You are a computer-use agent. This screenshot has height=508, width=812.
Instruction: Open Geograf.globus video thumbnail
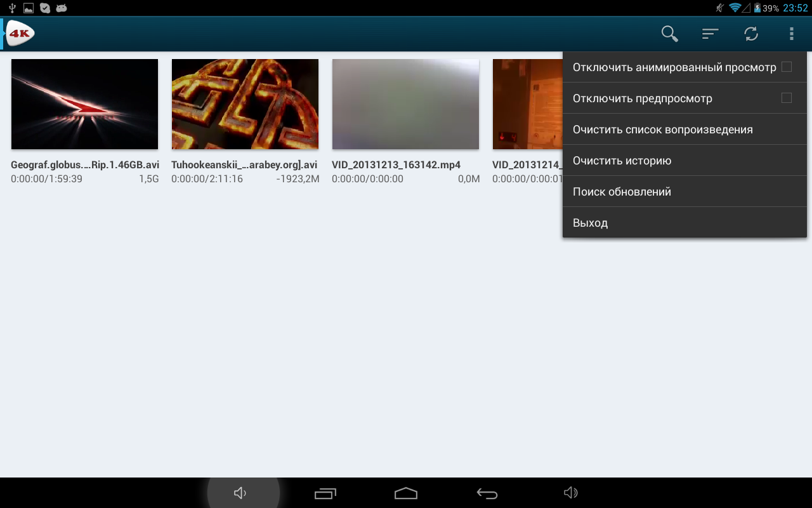coord(84,104)
